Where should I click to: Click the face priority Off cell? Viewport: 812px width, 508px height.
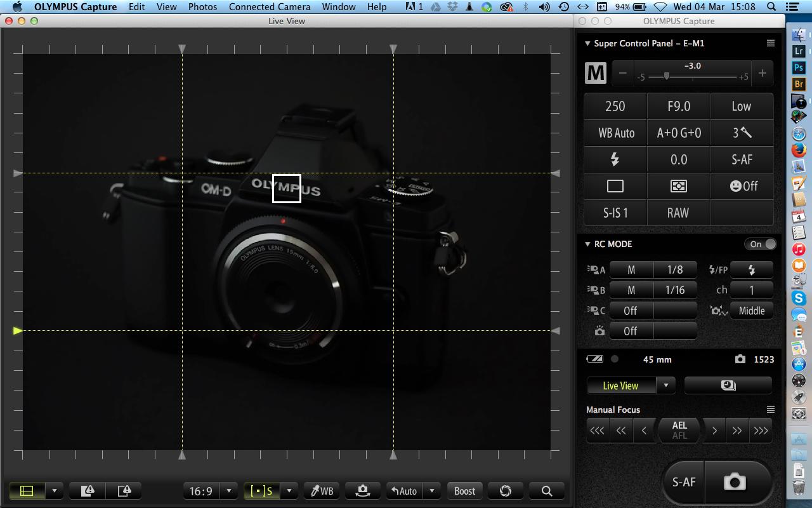742,186
